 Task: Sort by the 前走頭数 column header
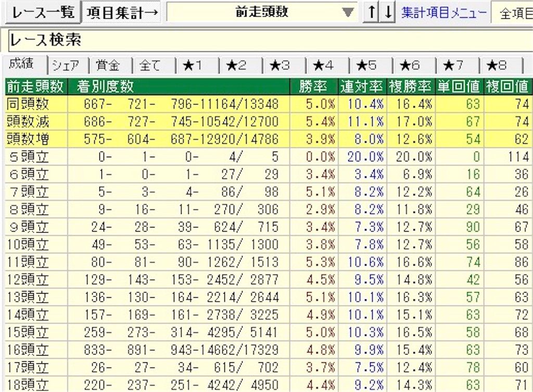click(36, 87)
